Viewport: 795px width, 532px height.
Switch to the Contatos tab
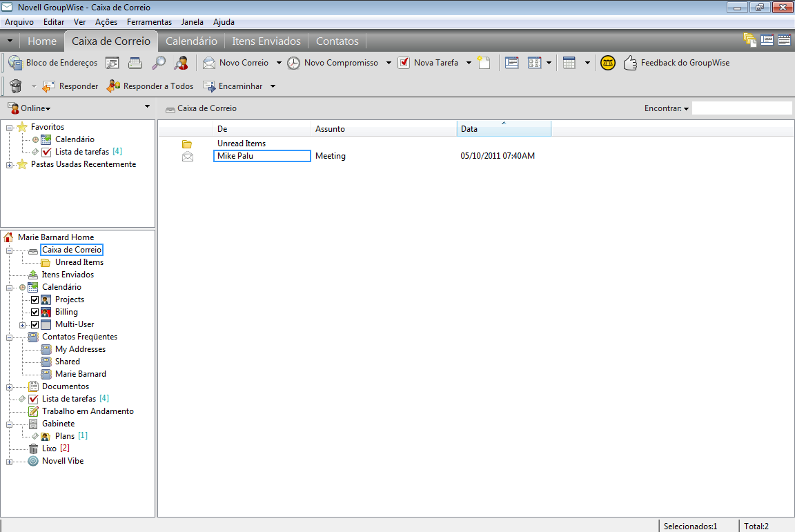(337, 41)
